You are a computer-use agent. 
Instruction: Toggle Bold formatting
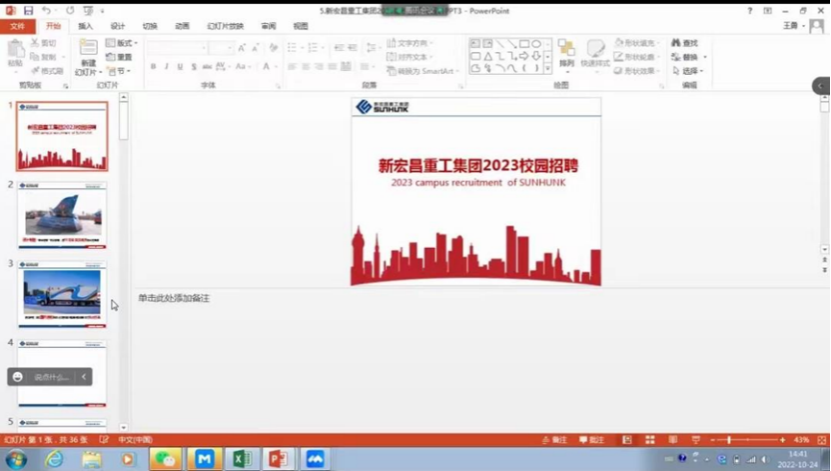[x=153, y=67]
